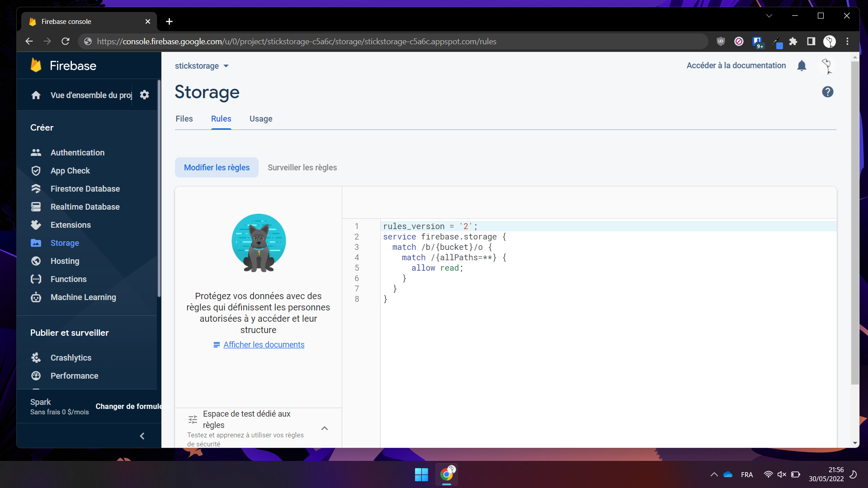
Task: Click the sidebar scrollbar thumb
Action: click(159, 189)
